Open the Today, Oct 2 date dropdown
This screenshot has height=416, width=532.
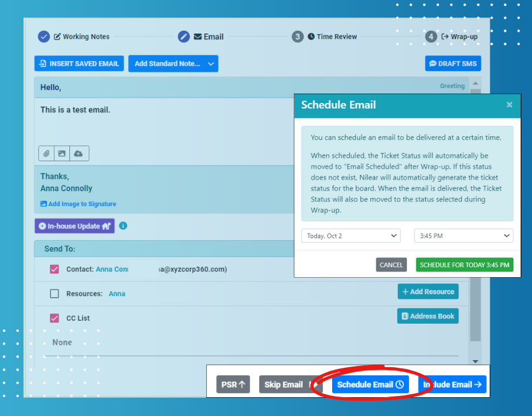point(350,236)
